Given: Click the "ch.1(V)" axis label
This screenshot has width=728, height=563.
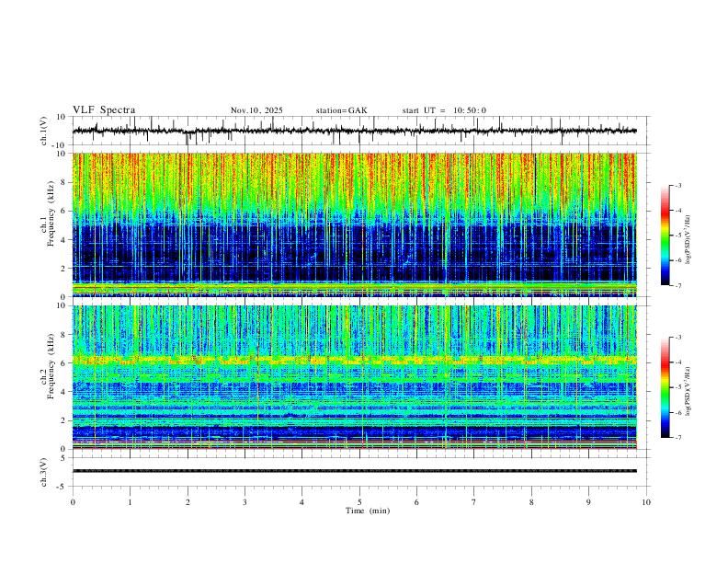Looking at the screenshot, I should 44,131.
